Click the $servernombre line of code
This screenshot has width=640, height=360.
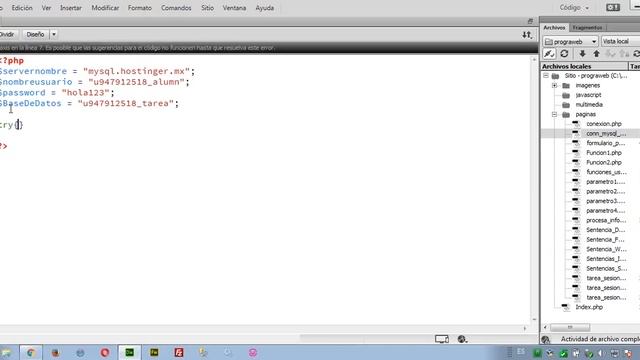pyautogui.click(x=97, y=71)
